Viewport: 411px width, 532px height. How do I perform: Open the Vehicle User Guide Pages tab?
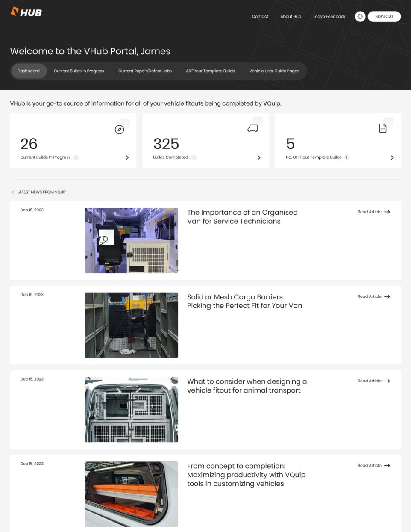pos(274,71)
